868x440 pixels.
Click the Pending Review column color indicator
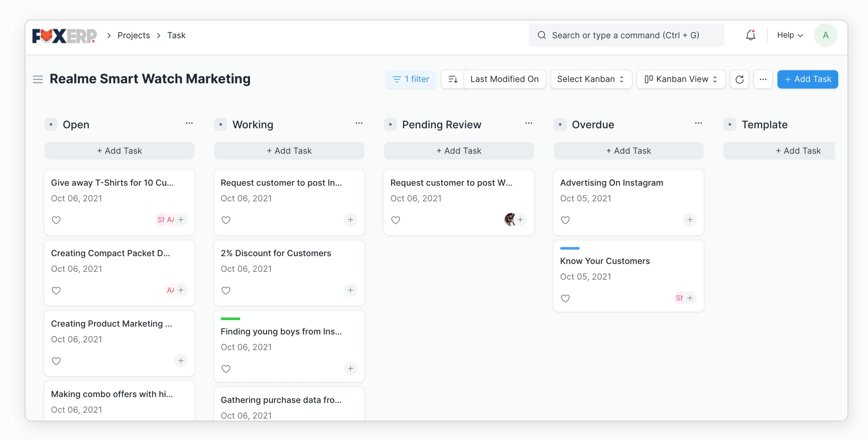[390, 124]
